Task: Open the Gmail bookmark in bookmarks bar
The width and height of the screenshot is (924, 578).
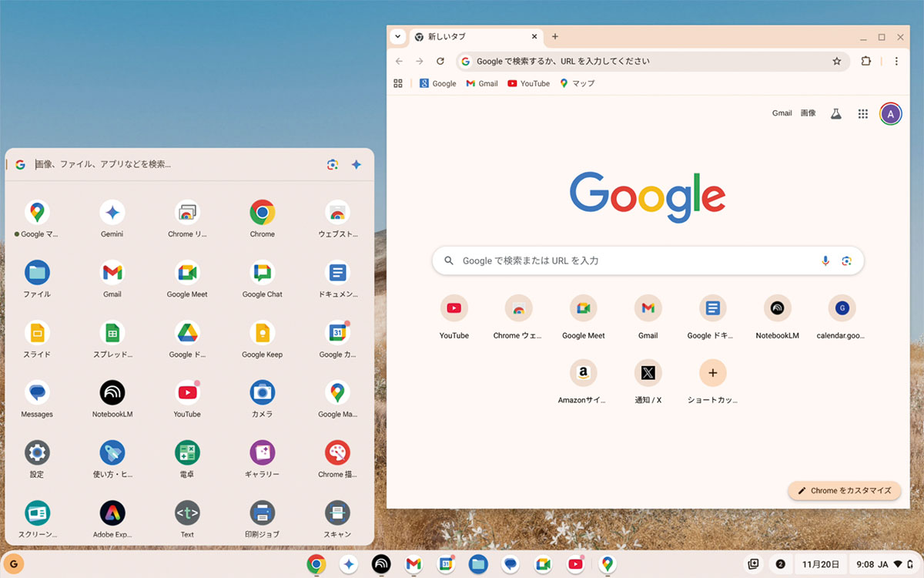Action: (x=482, y=83)
